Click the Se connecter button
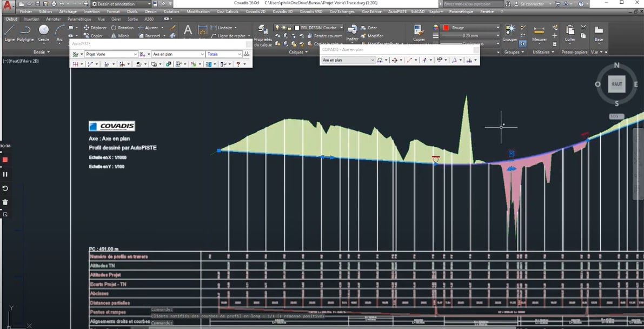The image size is (644, 329). click(533, 4)
